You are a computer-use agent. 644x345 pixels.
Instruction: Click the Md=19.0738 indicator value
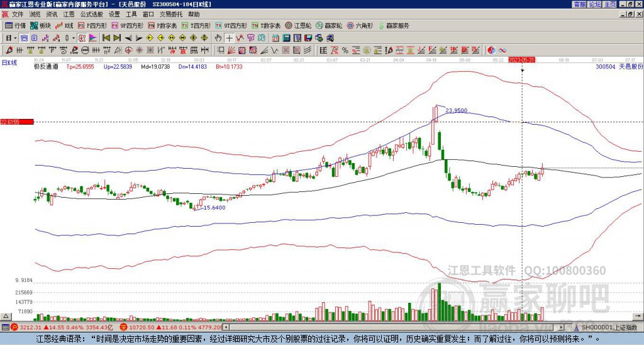tap(156, 66)
